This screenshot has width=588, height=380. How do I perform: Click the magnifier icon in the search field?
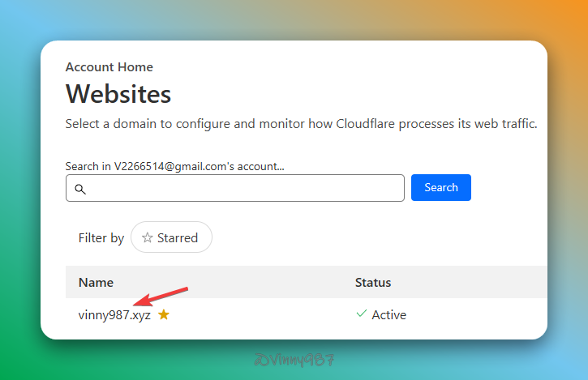click(80, 189)
